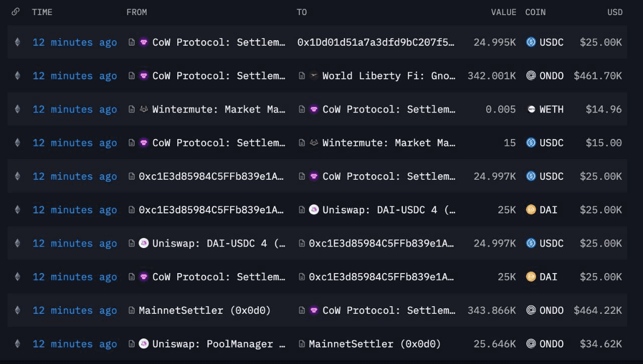This screenshot has height=364, width=643.
Task: Click the Ethereum icon in the 343.866K ONDO row
Action: point(18,310)
